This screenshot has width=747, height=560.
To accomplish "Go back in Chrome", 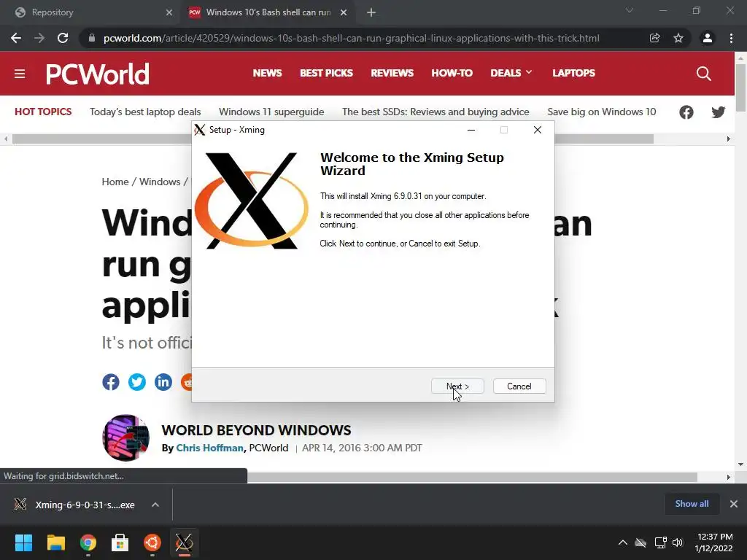I will [x=16, y=38].
